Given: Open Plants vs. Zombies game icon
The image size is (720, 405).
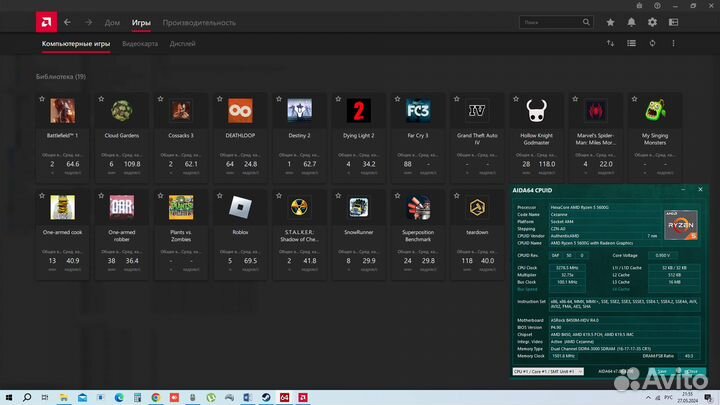Looking at the screenshot, I should click(181, 207).
